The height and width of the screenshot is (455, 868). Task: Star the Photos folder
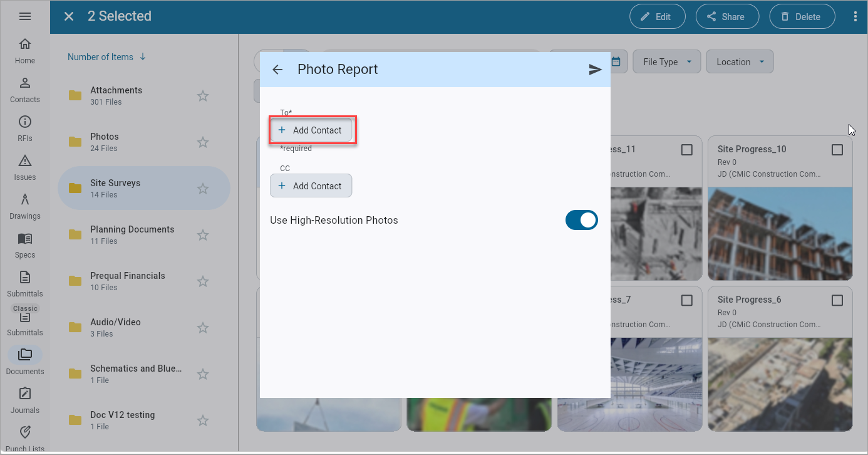pyautogui.click(x=203, y=142)
